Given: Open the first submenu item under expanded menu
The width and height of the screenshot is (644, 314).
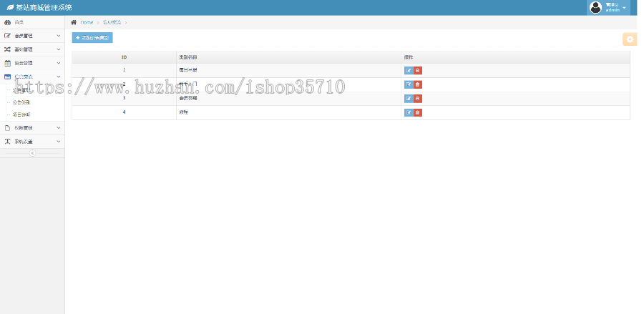Looking at the screenshot, I should coord(21,90).
